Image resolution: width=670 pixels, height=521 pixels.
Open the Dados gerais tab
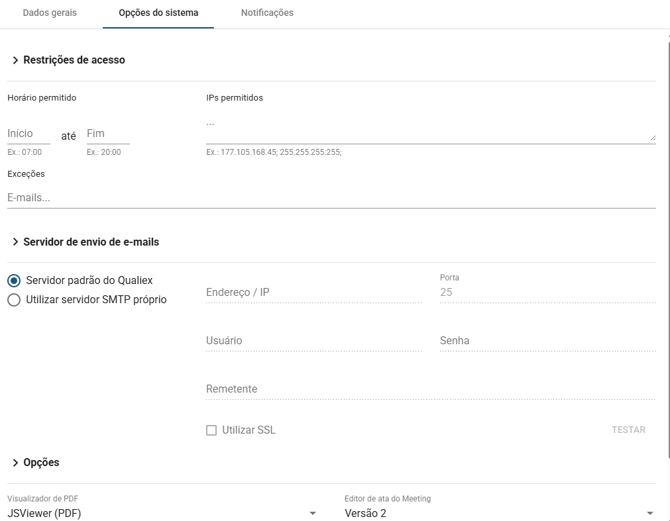tap(49, 13)
